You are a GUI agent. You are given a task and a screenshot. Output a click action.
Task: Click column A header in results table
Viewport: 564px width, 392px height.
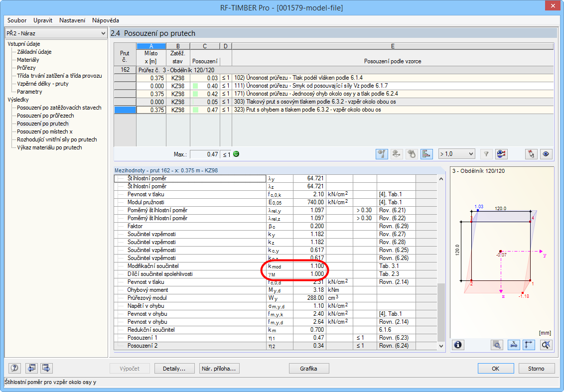pyautogui.click(x=151, y=46)
